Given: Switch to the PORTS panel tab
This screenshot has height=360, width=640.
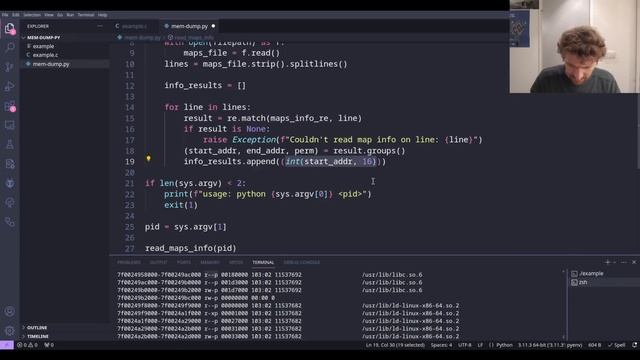Looking at the screenshot, I should tap(184, 262).
